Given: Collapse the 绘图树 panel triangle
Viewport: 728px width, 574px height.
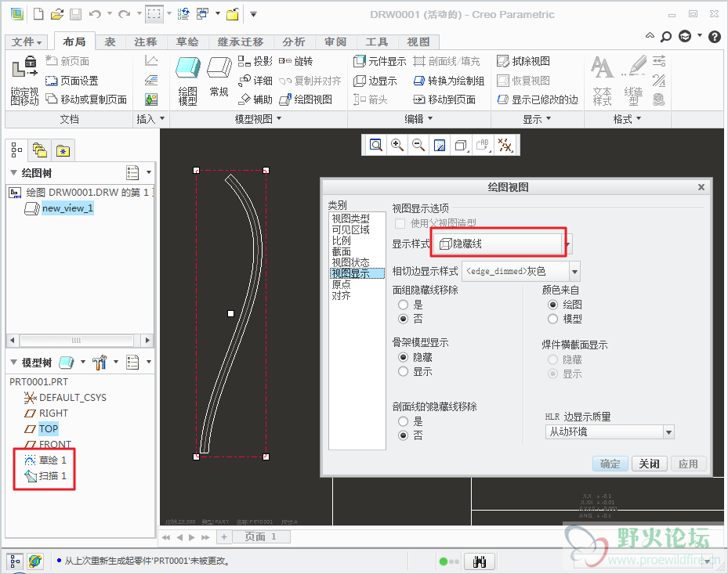Looking at the screenshot, I should pos(13,172).
